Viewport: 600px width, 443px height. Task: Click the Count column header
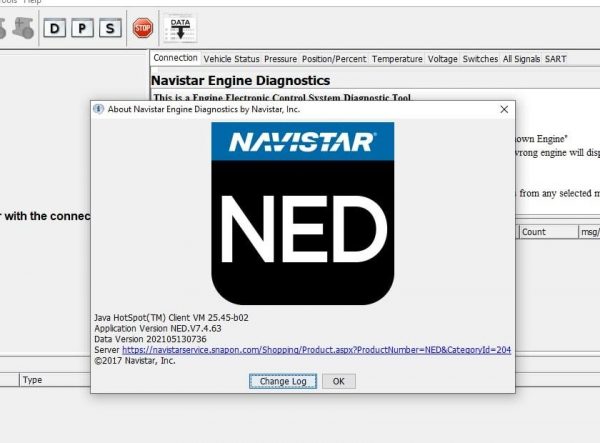(548, 232)
